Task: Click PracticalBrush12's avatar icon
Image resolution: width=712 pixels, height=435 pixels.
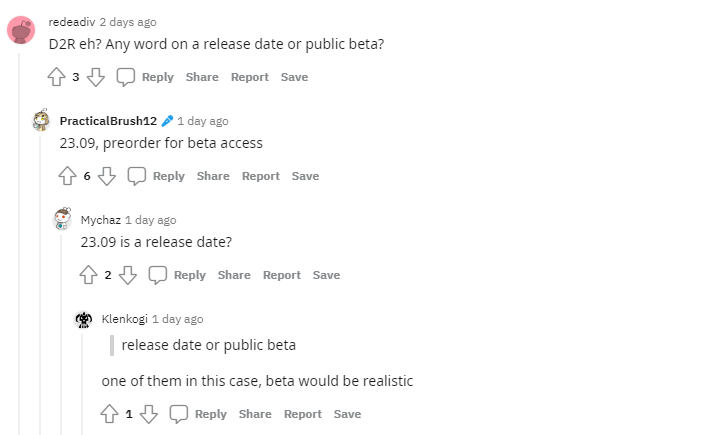Action: pyautogui.click(x=41, y=121)
